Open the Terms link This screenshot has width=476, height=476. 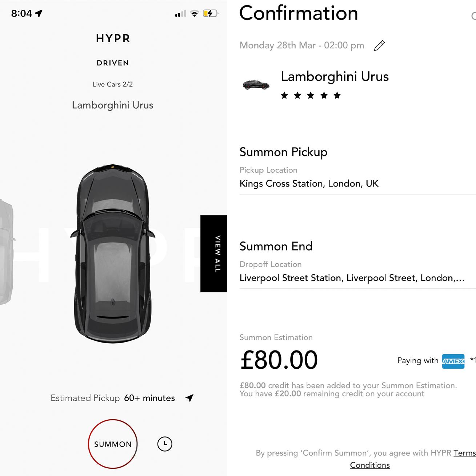pyautogui.click(x=465, y=453)
